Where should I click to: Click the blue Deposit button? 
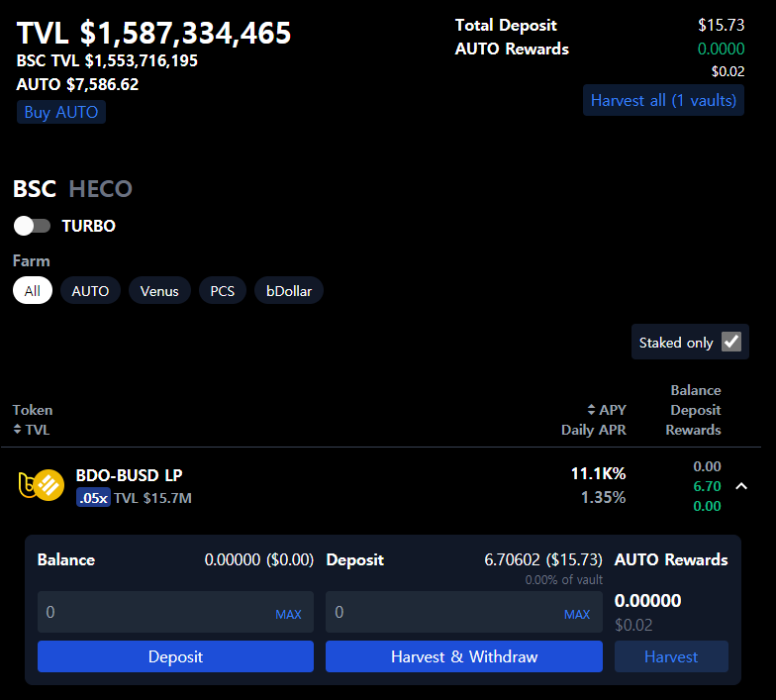176,656
